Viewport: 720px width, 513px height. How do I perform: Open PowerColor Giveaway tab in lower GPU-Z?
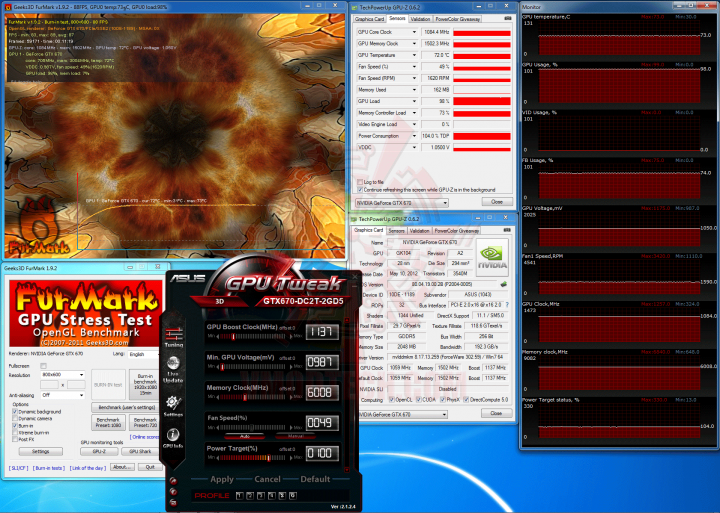456,231
